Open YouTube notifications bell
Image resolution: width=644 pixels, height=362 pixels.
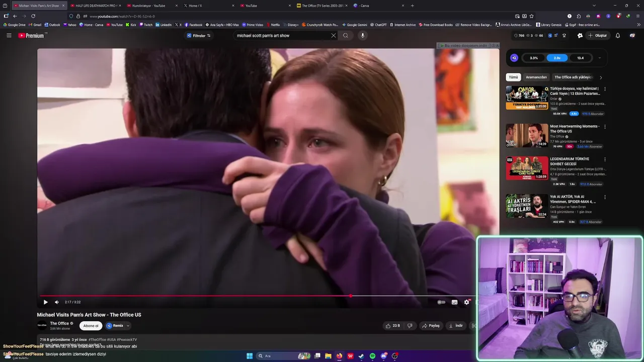618,36
